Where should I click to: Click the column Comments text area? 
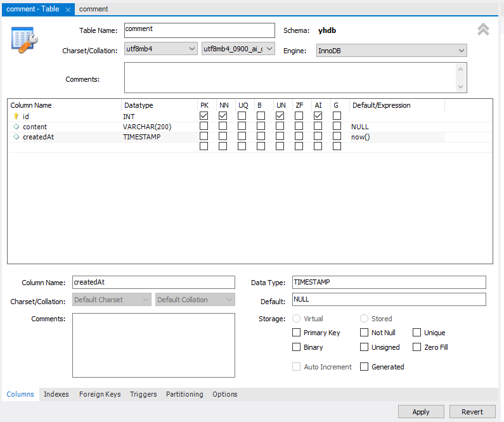click(x=153, y=345)
